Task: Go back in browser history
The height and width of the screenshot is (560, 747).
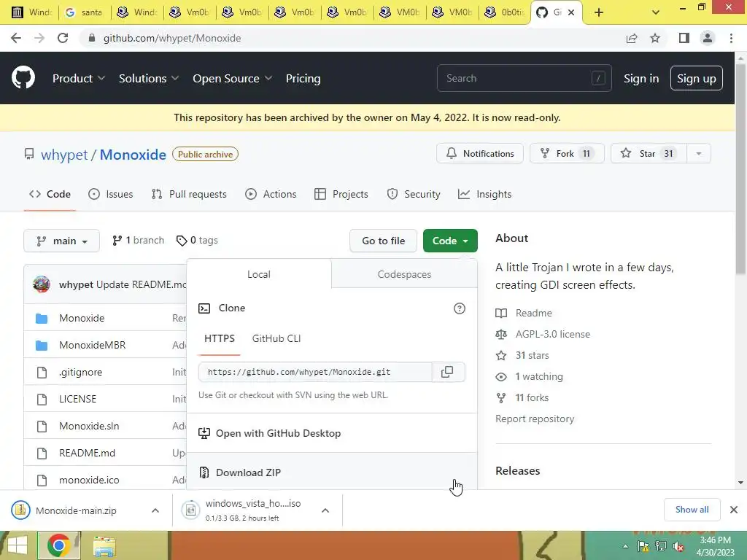Action: click(16, 38)
